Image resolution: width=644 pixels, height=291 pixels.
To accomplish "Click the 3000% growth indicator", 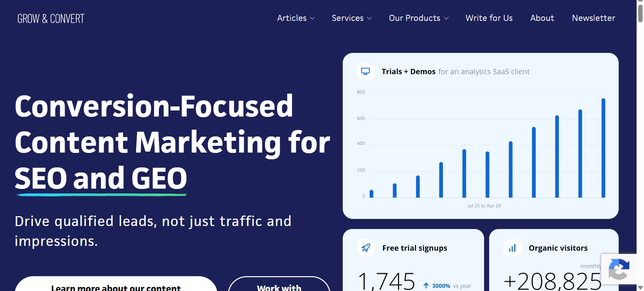I will point(441,286).
